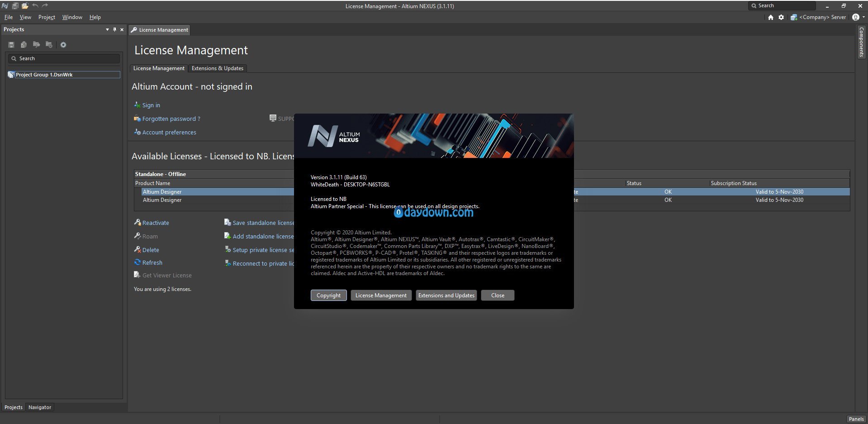The image size is (868, 424).
Task: Click the save icon in Projects panel toolbar
Action: pyautogui.click(x=11, y=45)
